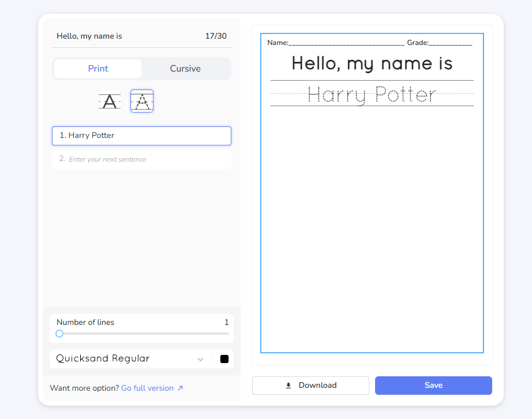Open the black text color swatch

point(224,359)
